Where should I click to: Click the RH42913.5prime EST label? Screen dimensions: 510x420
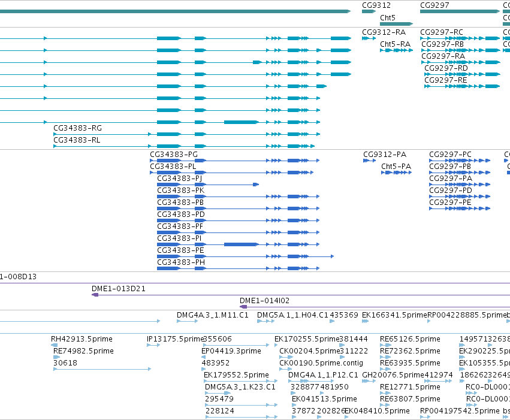(x=82, y=339)
